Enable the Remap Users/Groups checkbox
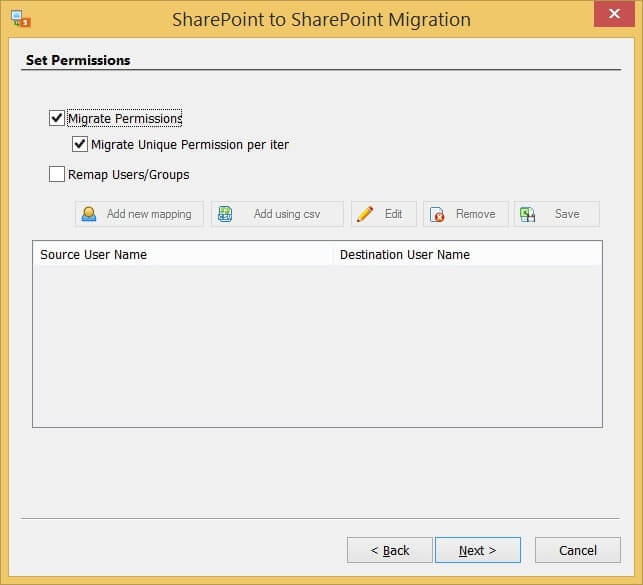 tap(57, 174)
